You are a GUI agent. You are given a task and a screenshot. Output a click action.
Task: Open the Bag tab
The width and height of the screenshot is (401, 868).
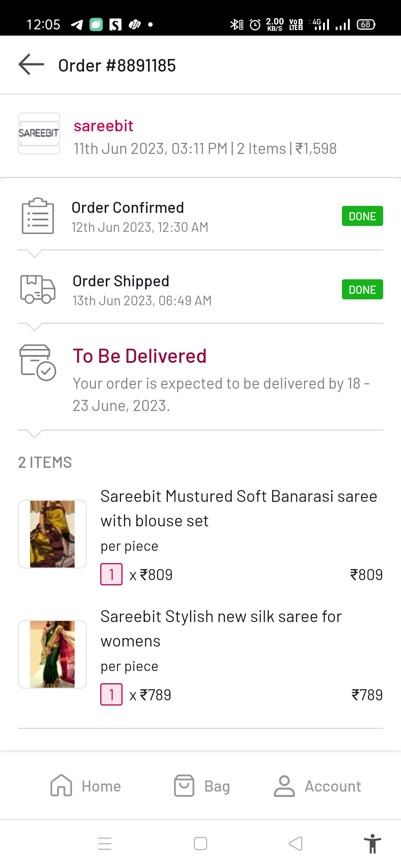point(202,786)
